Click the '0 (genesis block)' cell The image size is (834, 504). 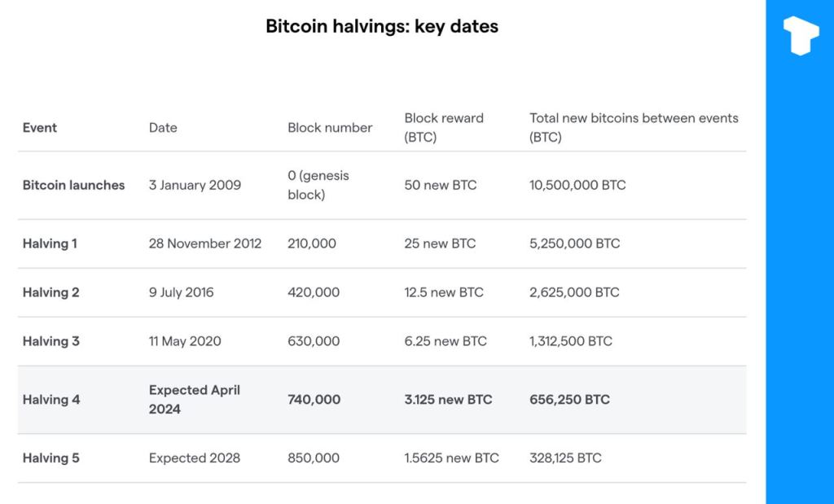(x=318, y=185)
